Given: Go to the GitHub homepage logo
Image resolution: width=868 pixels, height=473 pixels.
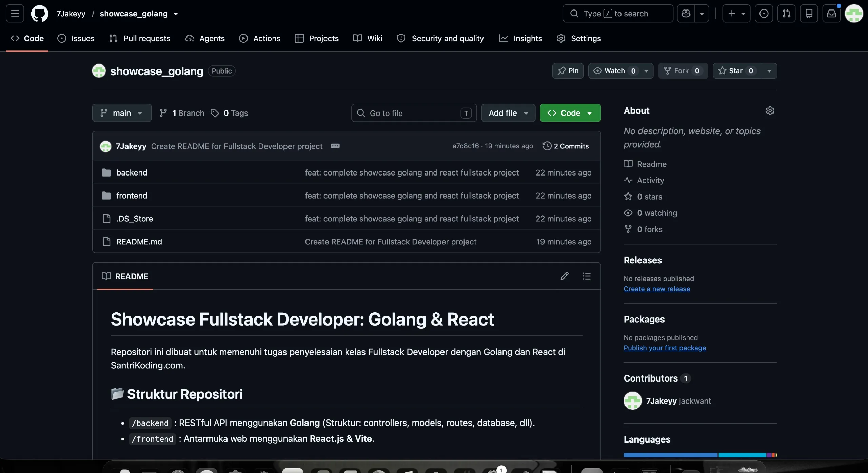Looking at the screenshot, I should 40,14.
